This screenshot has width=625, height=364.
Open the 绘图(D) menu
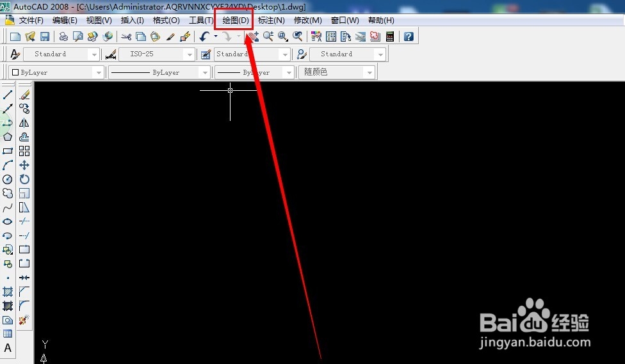[x=236, y=20]
